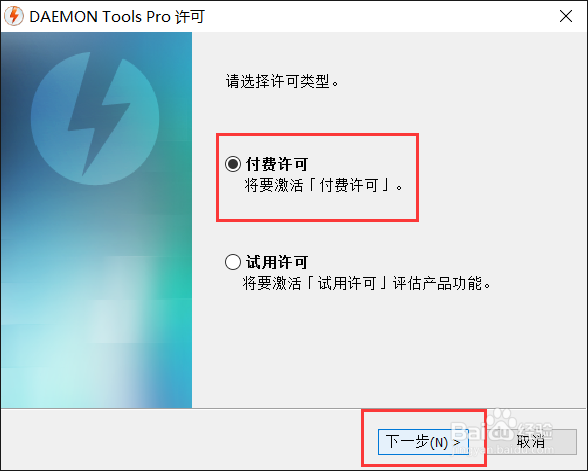Click the description 将要激活「付费许可」

point(324,185)
